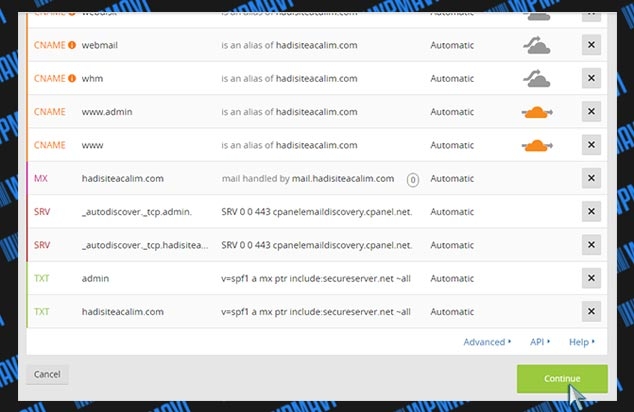Edit the webmail record name

point(99,45)
